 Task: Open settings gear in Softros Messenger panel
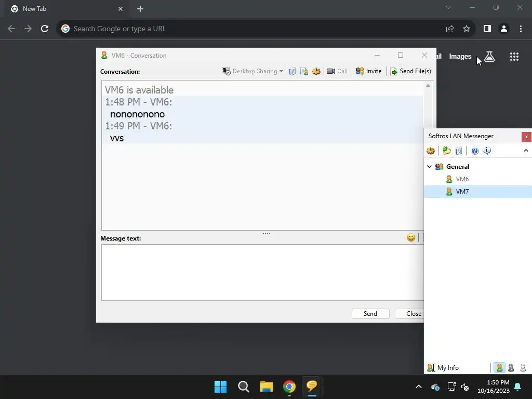[x=431, y=151]
